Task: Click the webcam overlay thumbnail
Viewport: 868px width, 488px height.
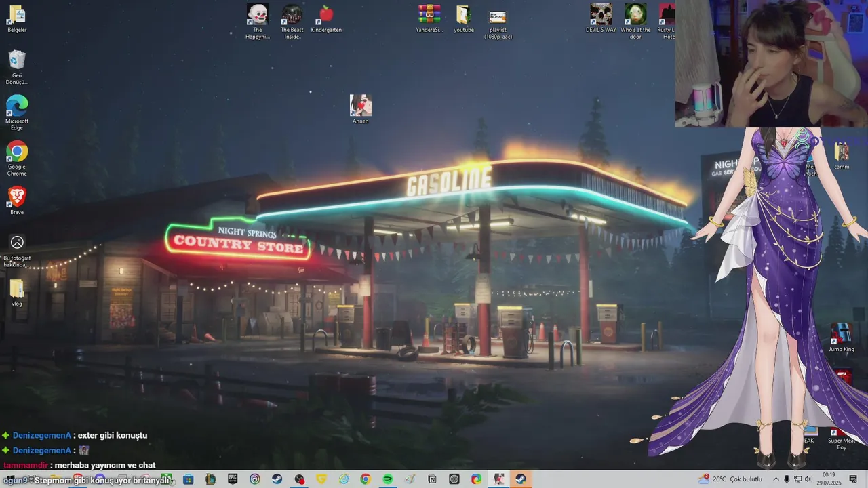Action: tap(771, 64)
